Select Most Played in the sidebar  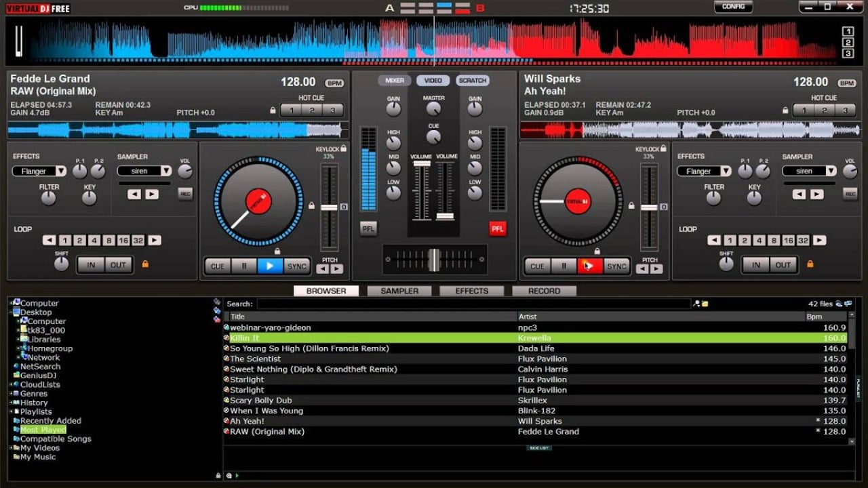(x=42, y=429)
